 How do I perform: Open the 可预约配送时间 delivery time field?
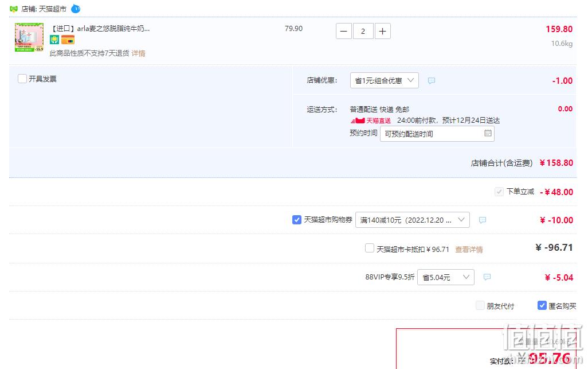(x=437, y=134)
